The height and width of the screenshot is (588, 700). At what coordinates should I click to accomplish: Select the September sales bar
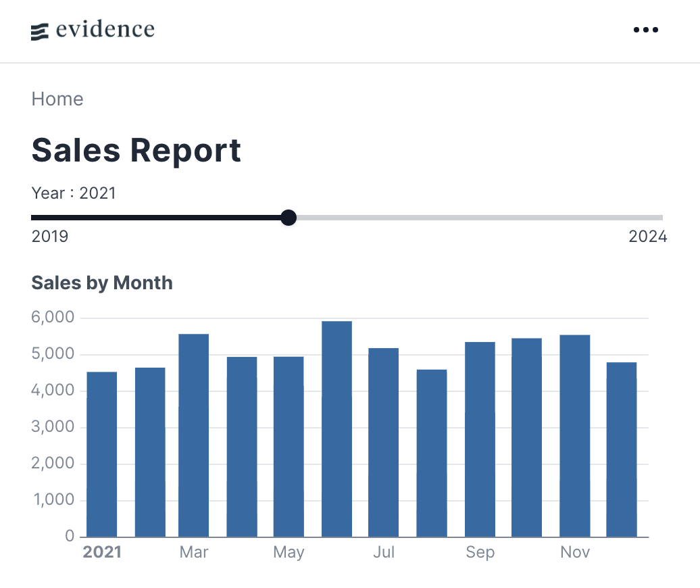click(x=480, y=439)
